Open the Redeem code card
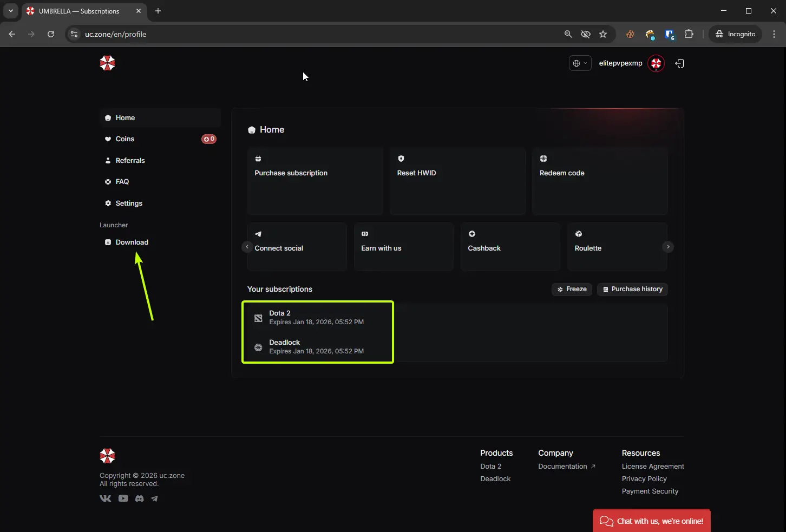The width and height of the screenshot is (786, 532). (600, 181)
